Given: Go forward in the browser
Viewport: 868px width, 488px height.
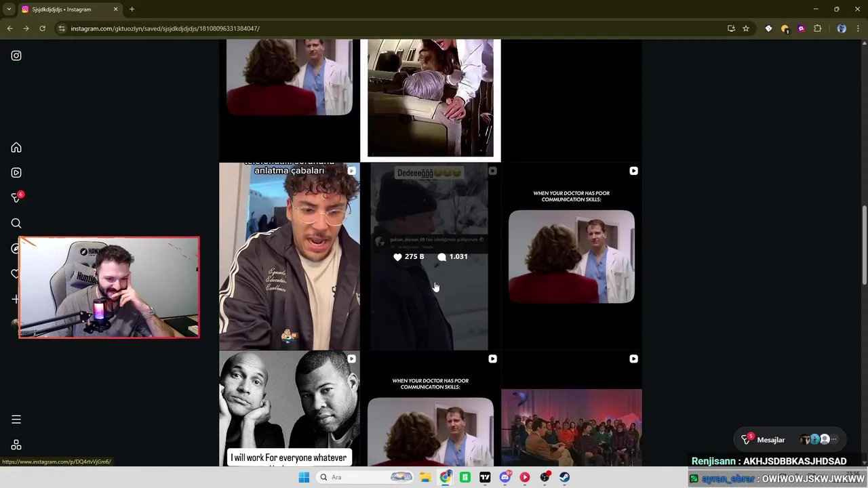Looking at the screenshot, I should (x=26, y=28).
